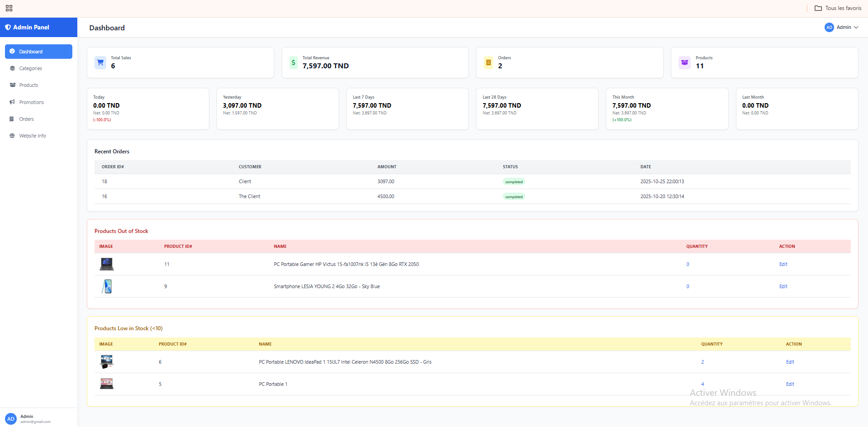Open Categories in the sidebar
This screenshot has height=427, width=868.
30,68
